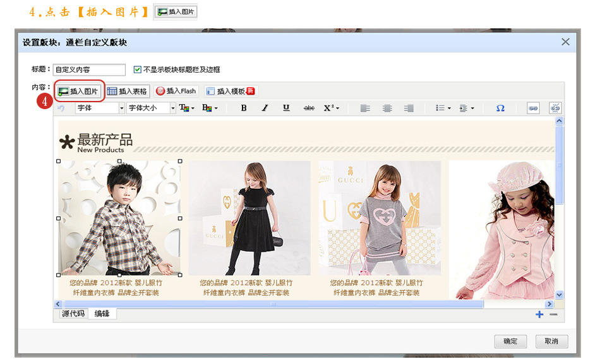Uncheck 不显示板块标题栏及边框 checkbox
Screen dimensions: 600x364
138,69
